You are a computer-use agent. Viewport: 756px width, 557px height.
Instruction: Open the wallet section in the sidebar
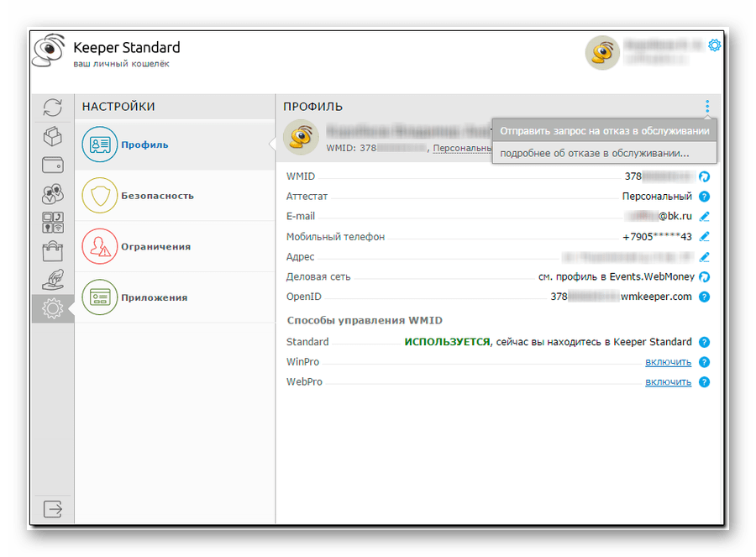(53, 165)
